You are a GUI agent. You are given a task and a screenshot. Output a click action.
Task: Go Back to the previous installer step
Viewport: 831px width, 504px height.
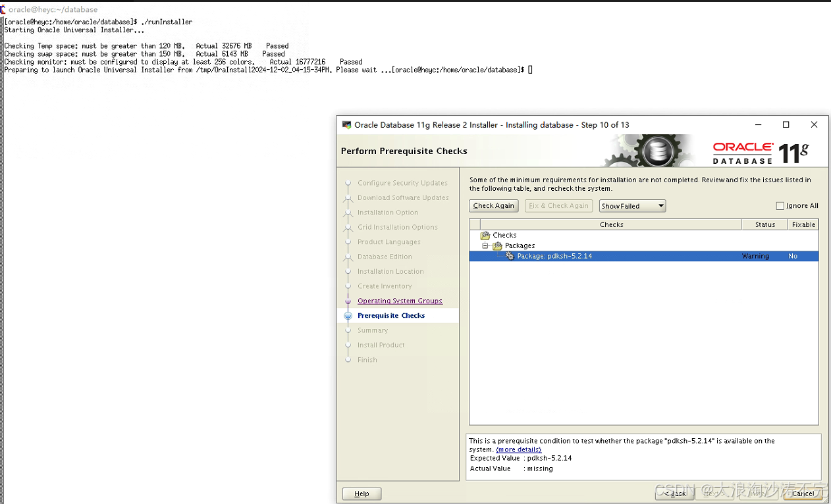point(675,493)
